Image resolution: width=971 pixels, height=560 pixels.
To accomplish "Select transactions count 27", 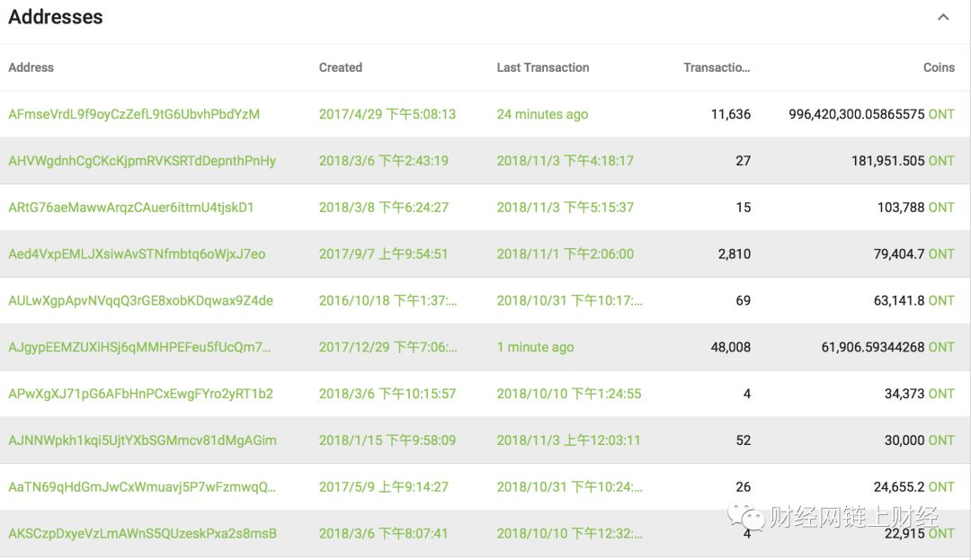I will coord(744,161).
